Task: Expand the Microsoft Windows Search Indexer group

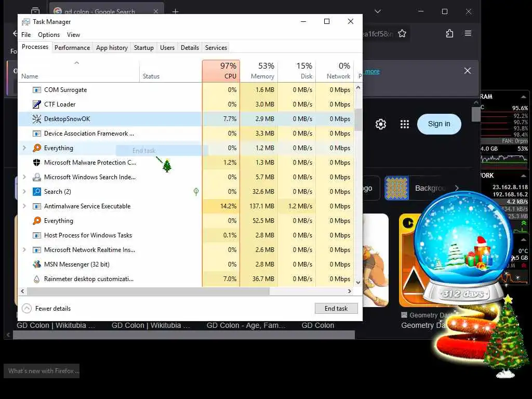Action: [24, 177]
